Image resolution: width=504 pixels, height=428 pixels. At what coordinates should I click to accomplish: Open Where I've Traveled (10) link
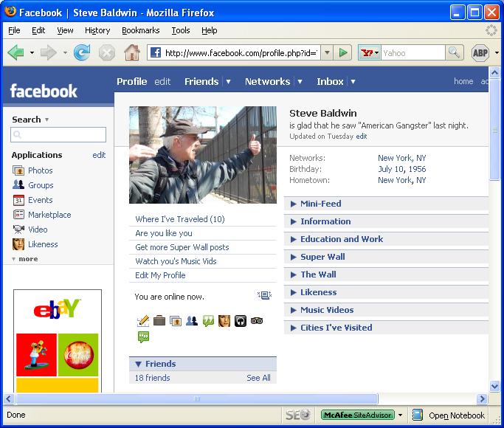pyautogui.click(x=180, y=219)
